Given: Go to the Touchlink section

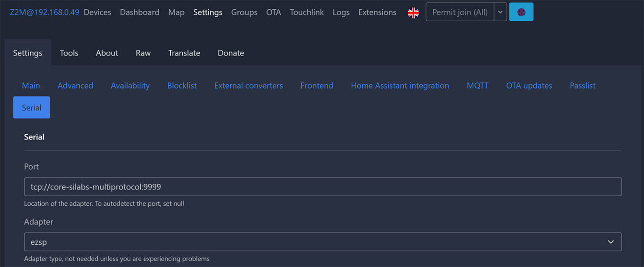Looking at the screenshot, I should [x=306, y=12].
